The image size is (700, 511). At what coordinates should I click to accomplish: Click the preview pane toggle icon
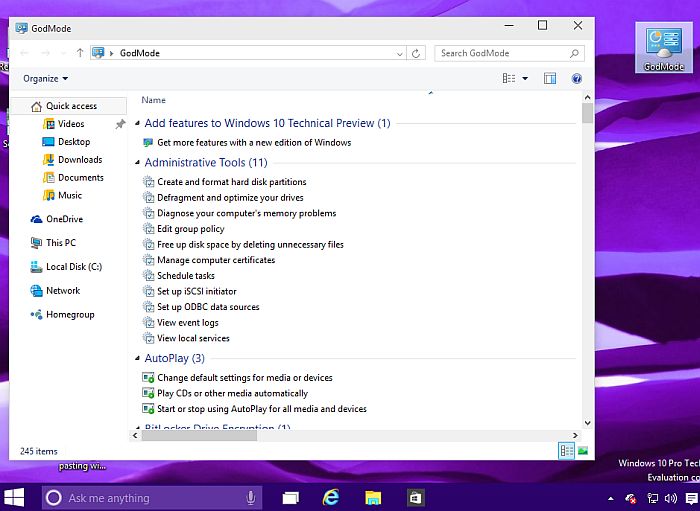tap(550, 79)
